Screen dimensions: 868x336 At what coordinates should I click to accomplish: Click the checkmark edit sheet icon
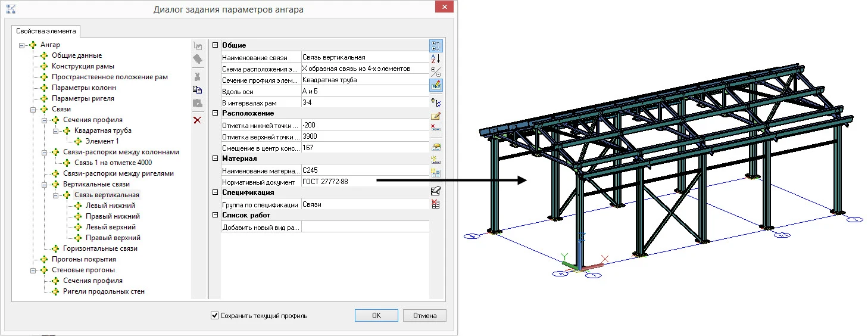point(436,191)
